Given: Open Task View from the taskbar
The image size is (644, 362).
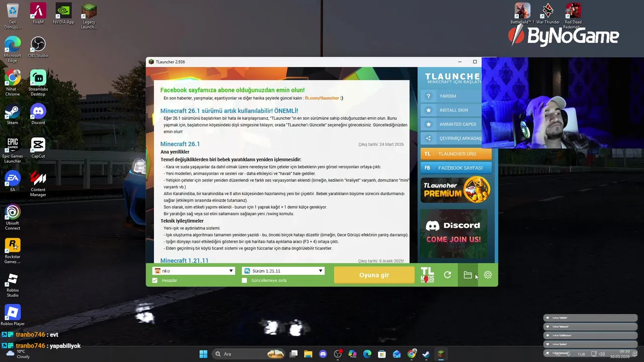Looking at the screenshot, I should [x=294, y=354].
